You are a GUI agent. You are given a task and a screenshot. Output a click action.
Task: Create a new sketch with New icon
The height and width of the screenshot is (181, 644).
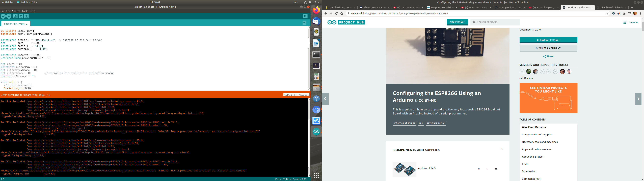click(x=15, y=16)
